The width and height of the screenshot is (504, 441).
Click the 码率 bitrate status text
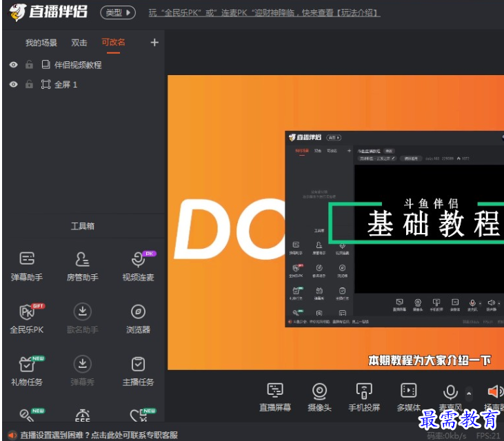[447, 436]
